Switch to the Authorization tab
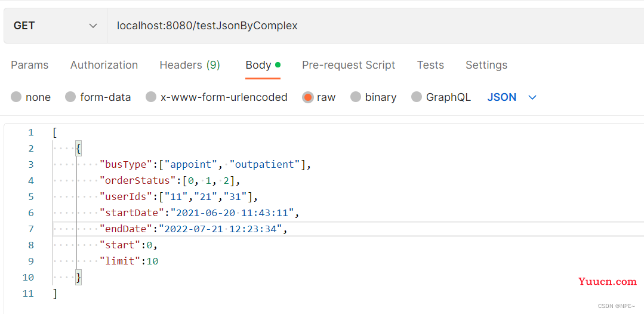 (x=104, y=65)
